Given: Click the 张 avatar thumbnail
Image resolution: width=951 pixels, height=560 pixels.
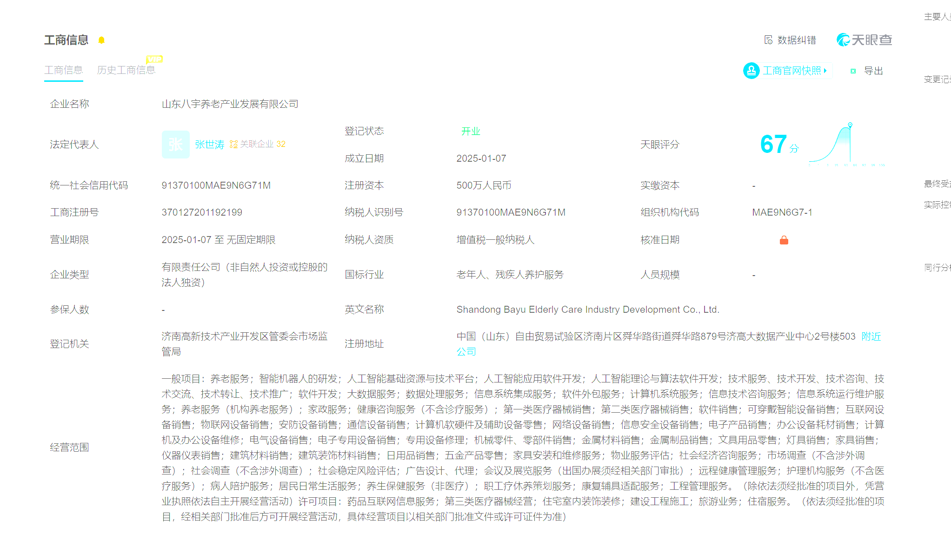Looking at the screenshot, I should (x=175, y=145).
